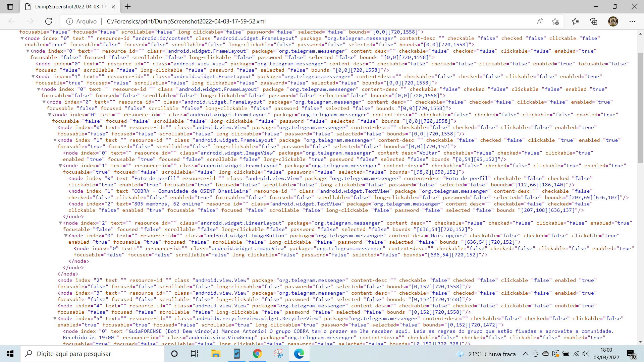Click the '805 membros, 62 online' text
This screenshot has width=644, height=362.
point(168,204)
